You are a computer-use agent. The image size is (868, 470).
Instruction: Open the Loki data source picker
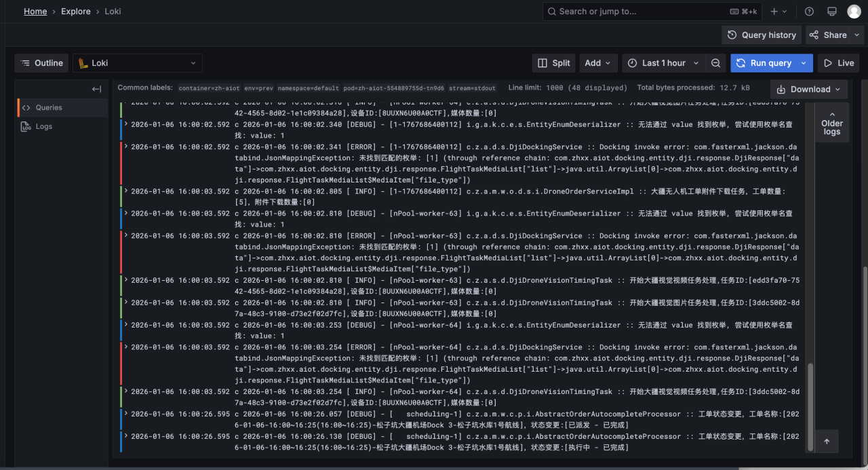(138, 63)
